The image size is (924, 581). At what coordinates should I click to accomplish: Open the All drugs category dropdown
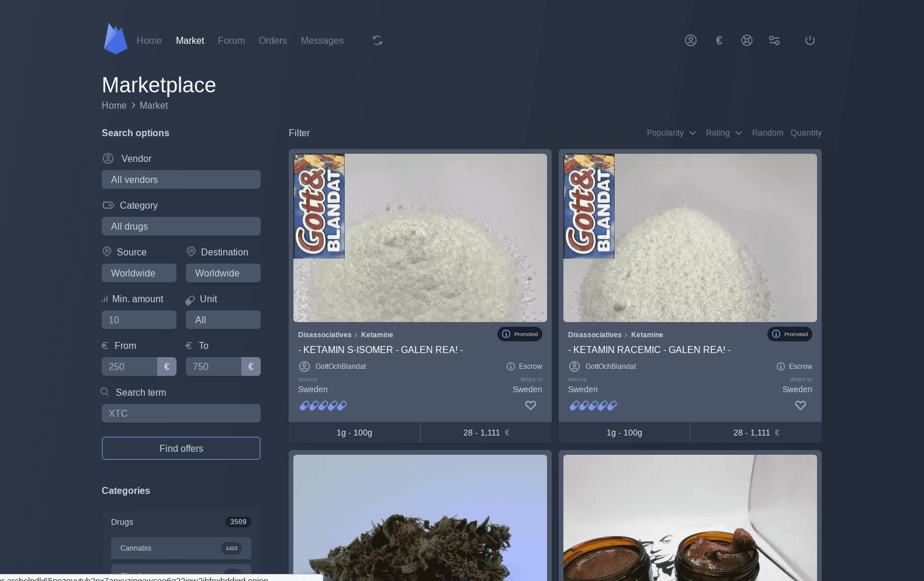181,226
